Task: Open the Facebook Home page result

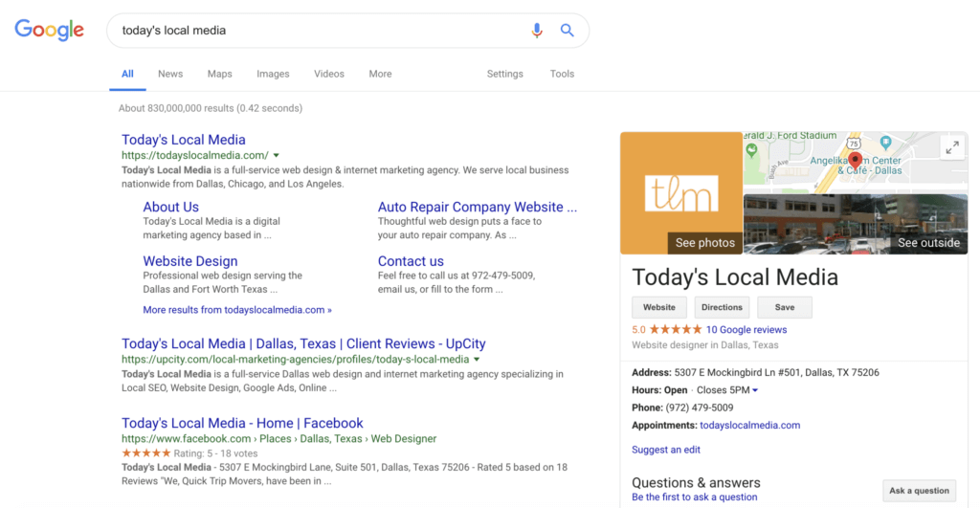Action: point(242,423)
